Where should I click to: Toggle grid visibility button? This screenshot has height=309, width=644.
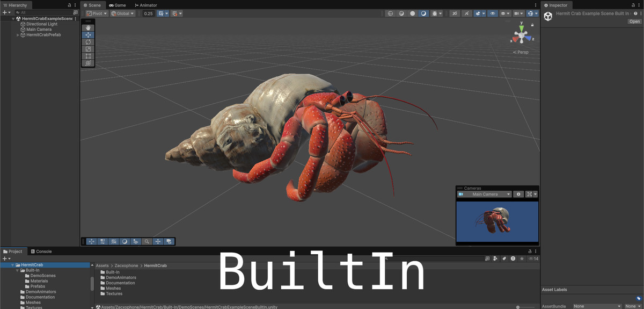[160, 13]
